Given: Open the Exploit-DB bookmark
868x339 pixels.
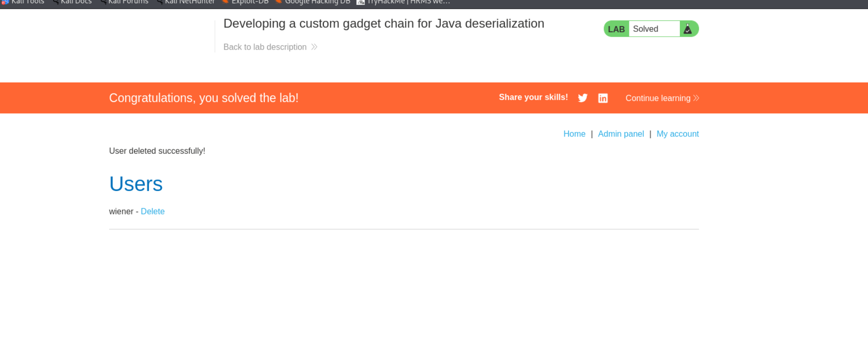Looking at the screenshot, I should (x=245, y=2).
